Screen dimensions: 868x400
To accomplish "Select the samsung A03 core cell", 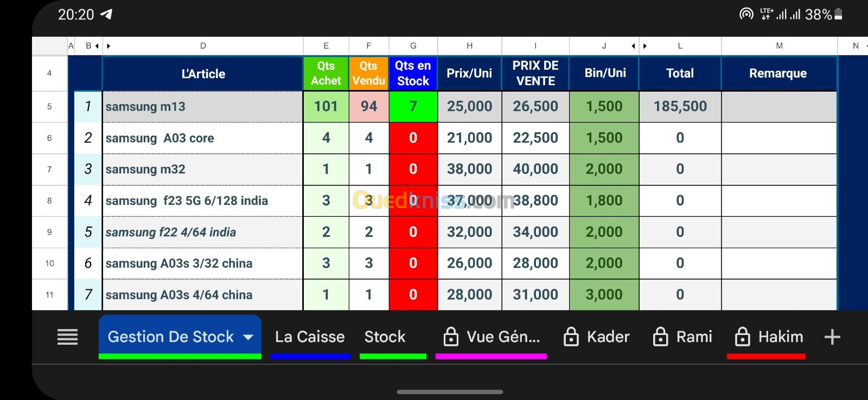I will point(203,138).
